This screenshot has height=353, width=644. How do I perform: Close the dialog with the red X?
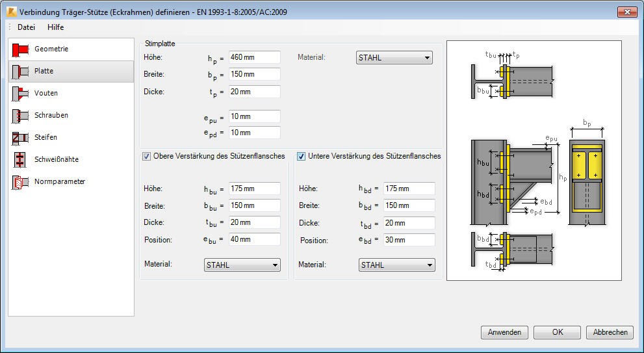click(x=627, y=12)
